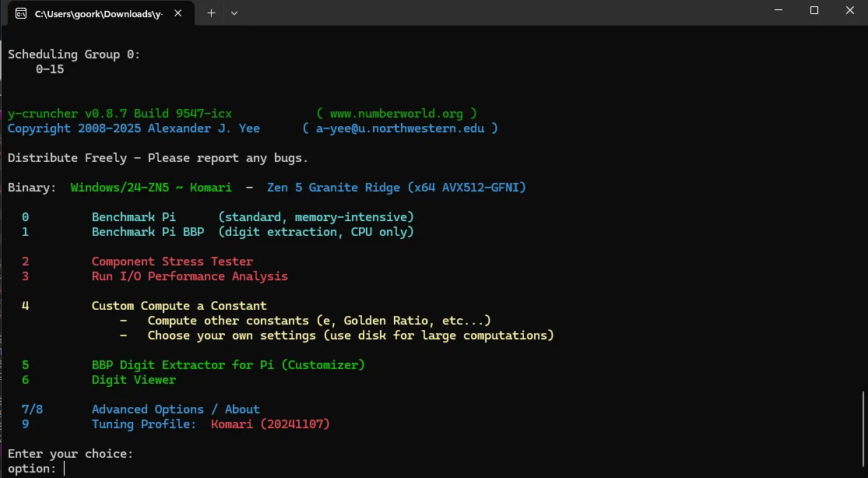Click '(digit extraction, CPU only)' description

point(316,232)
